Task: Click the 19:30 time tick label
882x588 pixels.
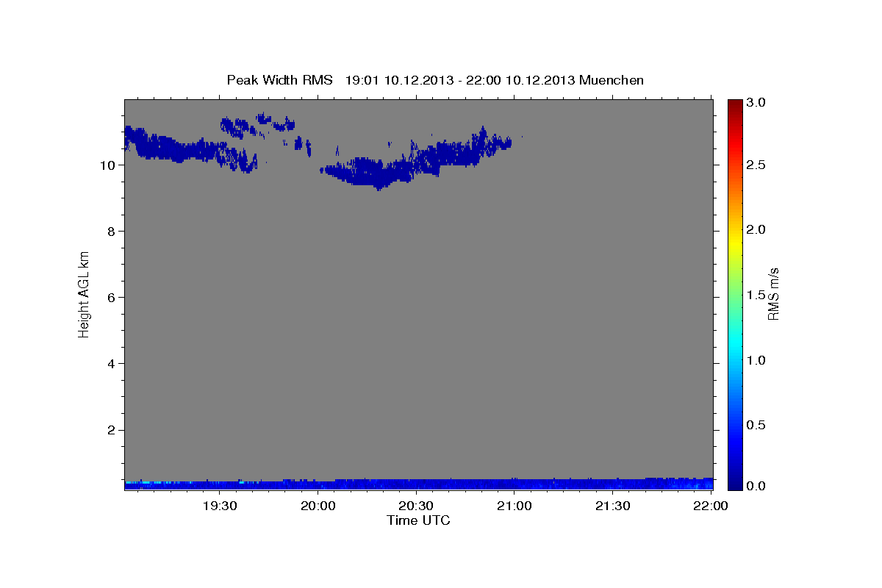Action: click(219, 506)
